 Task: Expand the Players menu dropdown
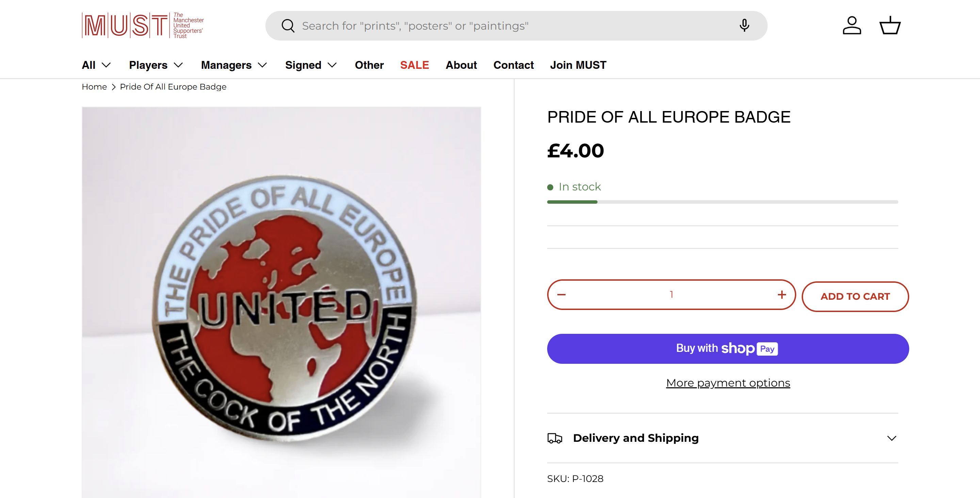pyautogui.click(x=156, y=65)
